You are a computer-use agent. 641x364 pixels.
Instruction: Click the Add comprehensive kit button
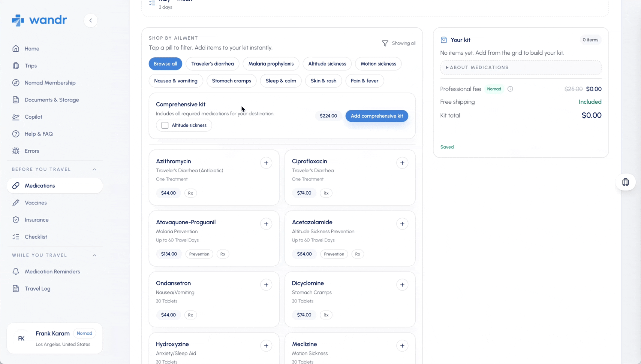[377, 116]
